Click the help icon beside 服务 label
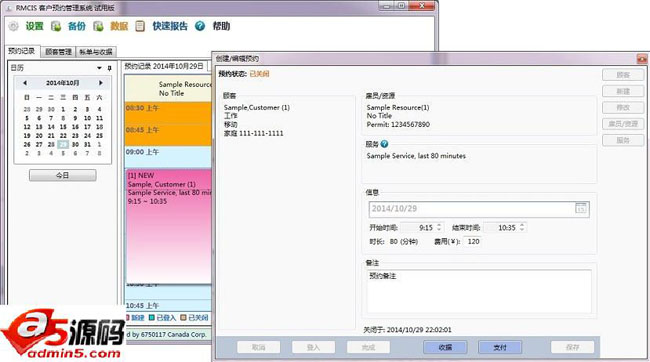 point(384,144)
